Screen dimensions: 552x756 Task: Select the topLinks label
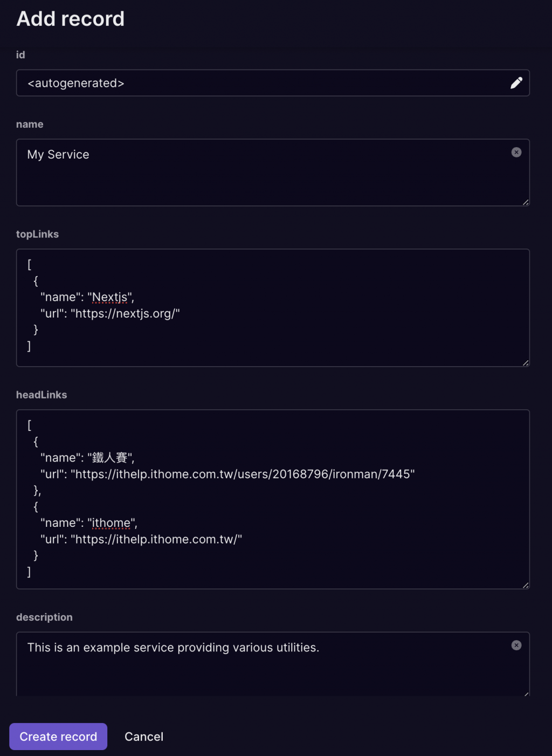point(37,235)
